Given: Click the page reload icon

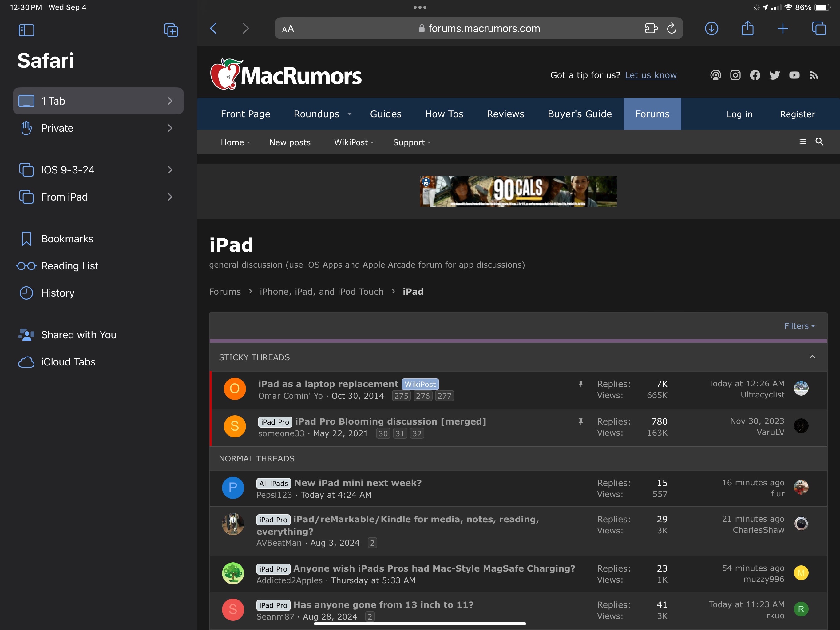Looking at the screenshot, I should click(x=673, y=29).
